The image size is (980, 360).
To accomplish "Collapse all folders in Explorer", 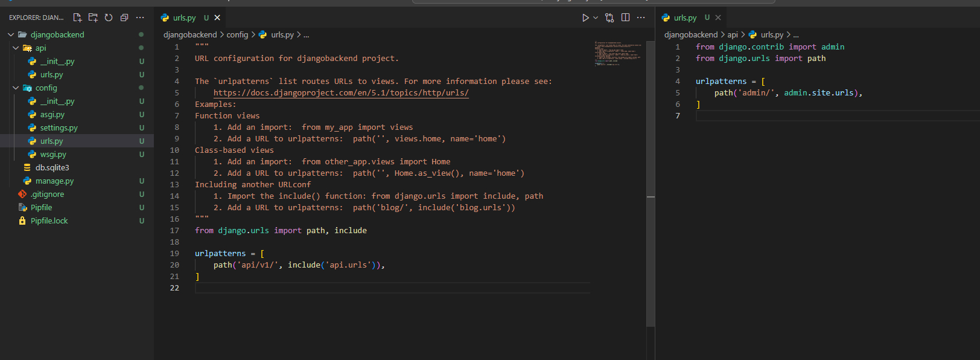I will pyautogui.click(x=124, y=18).
